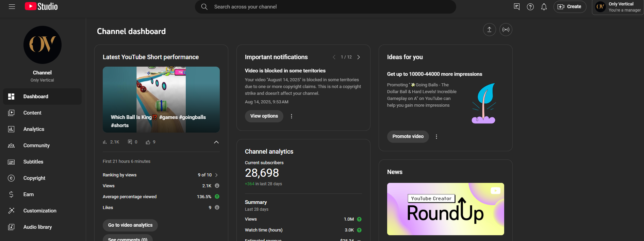Click View options button
This screenshot has height=241, width=644.
coord(264,116)
